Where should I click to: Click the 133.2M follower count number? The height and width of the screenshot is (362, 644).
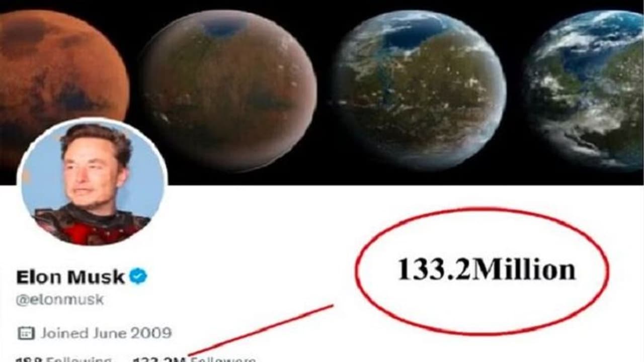[x=160, y=359]
